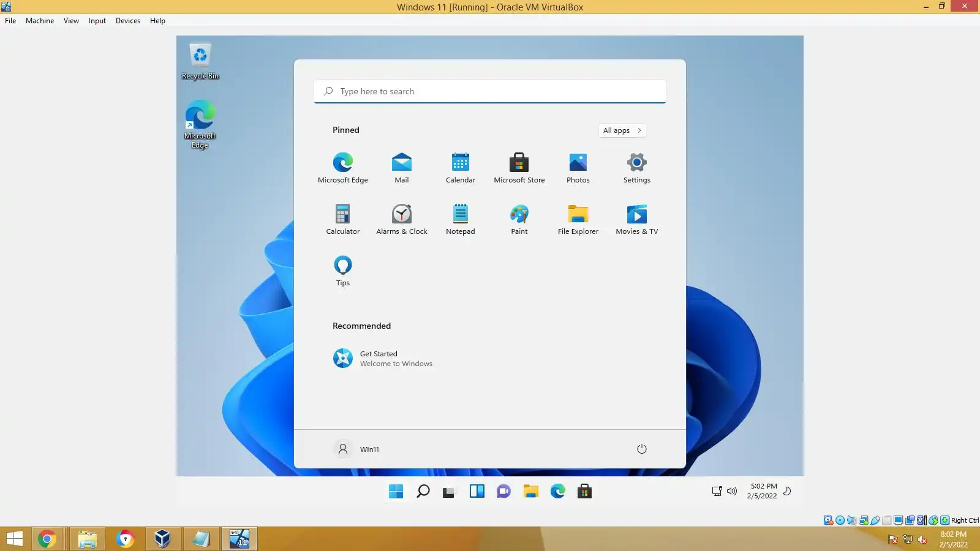Open the pinned Microsoft Store app
Viewport: 980px width, 551px height.
[519, 168]
